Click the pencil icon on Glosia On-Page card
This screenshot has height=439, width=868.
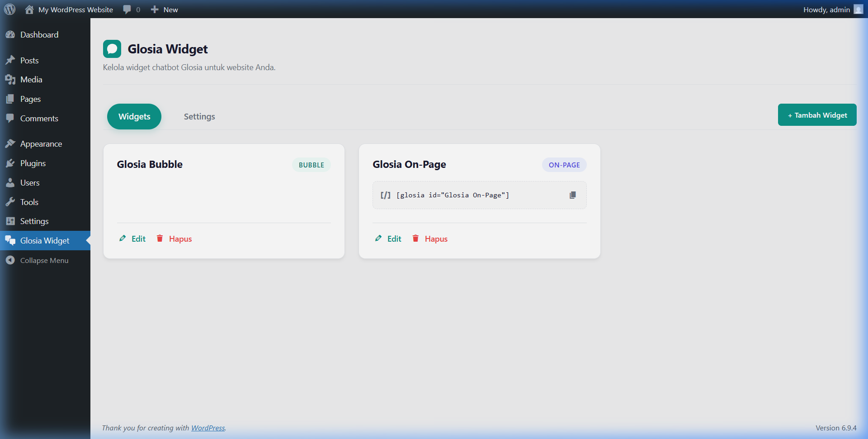click(x=378, y=239)
